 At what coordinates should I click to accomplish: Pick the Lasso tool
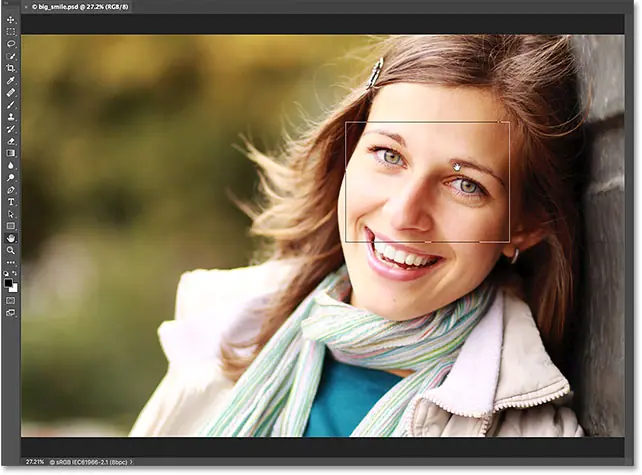coord(10,43)
